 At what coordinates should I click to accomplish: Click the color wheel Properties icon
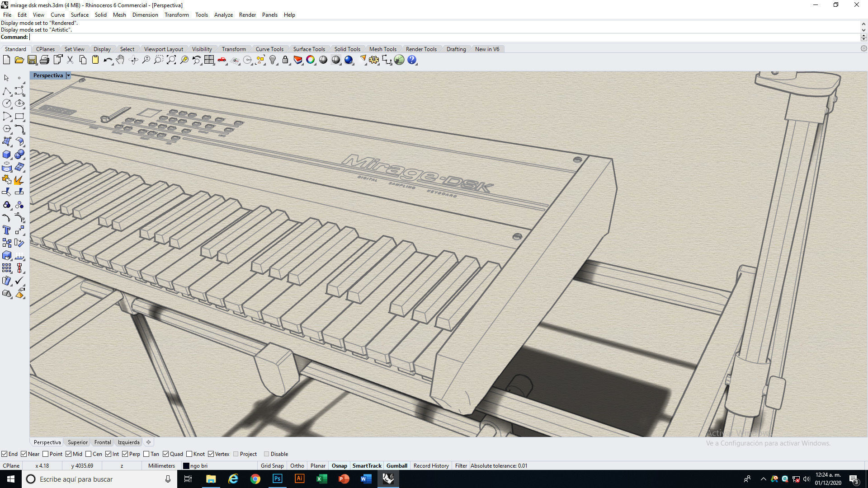311,60
